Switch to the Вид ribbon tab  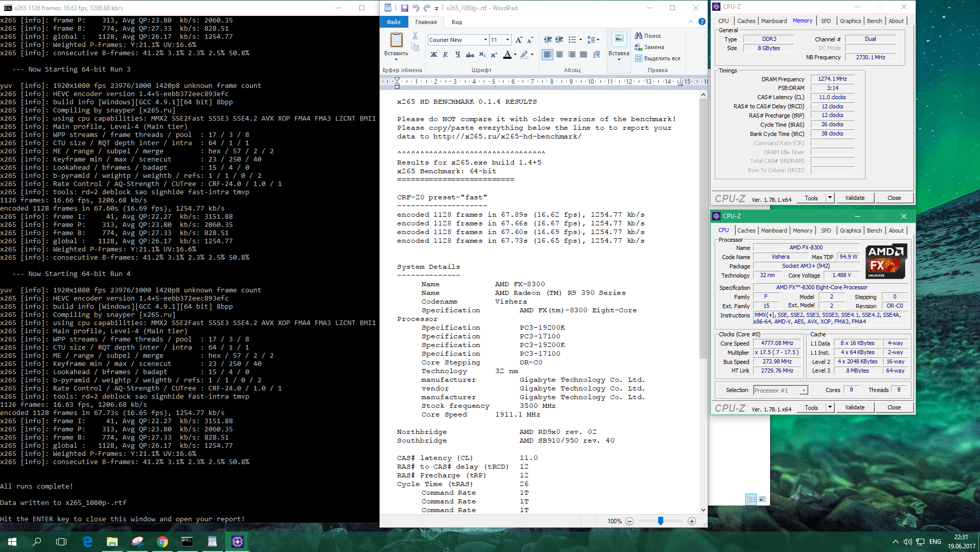coord(457,22)
